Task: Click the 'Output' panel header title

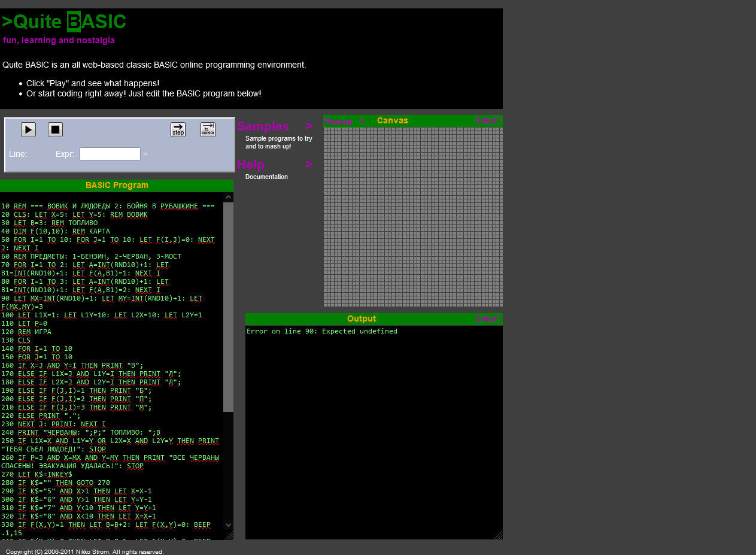Action: (x=362, y=319)
